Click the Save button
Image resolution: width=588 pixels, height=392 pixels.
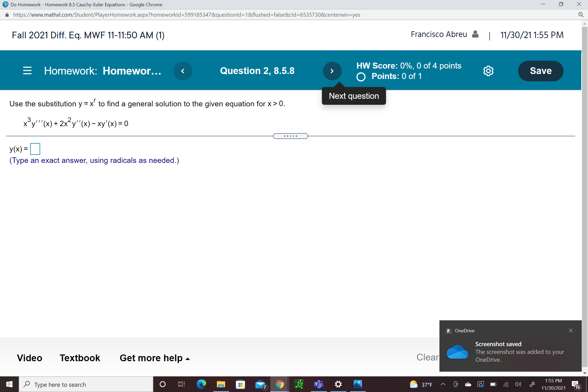click(540, 71)
